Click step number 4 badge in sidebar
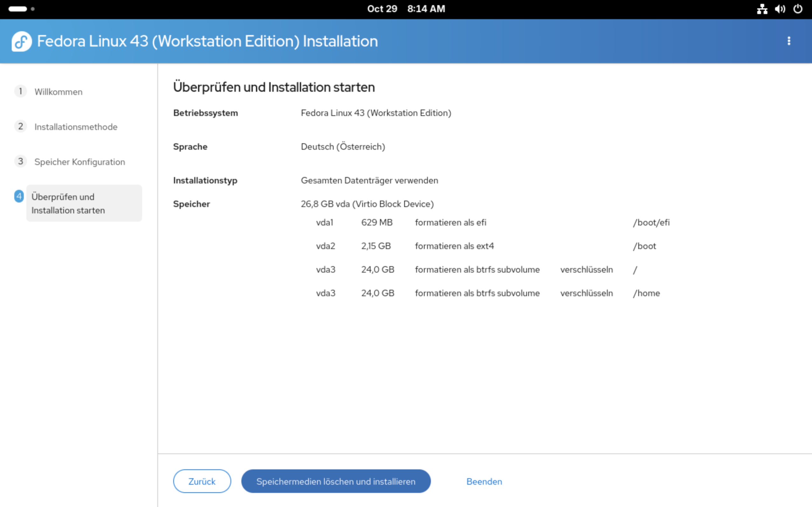The image size is (812, 507). tap(19, 196)
